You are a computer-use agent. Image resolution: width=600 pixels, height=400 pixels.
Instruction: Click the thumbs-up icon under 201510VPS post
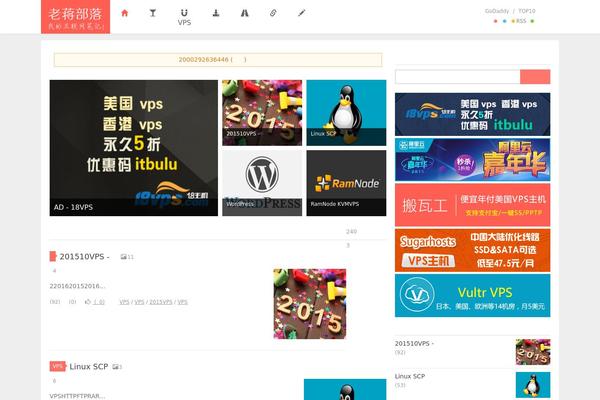88,302
